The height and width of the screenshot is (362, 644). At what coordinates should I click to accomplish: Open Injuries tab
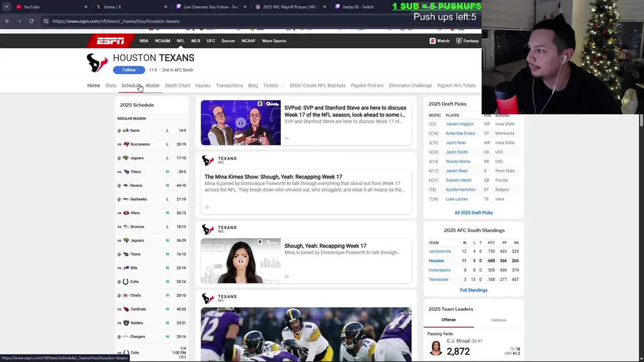[x=203, y=85]
